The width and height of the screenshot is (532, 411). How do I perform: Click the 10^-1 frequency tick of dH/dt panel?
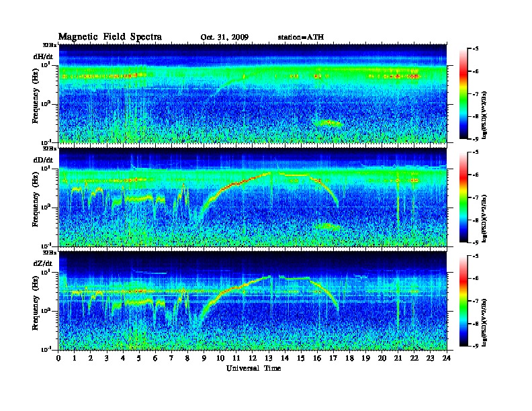pyautogui.click(x=46, y=142)
